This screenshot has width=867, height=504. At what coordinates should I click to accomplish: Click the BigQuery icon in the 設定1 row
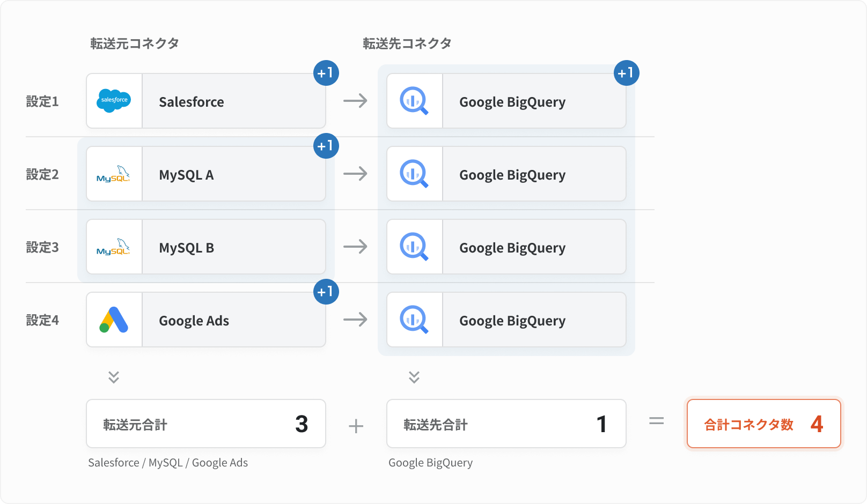414,101
